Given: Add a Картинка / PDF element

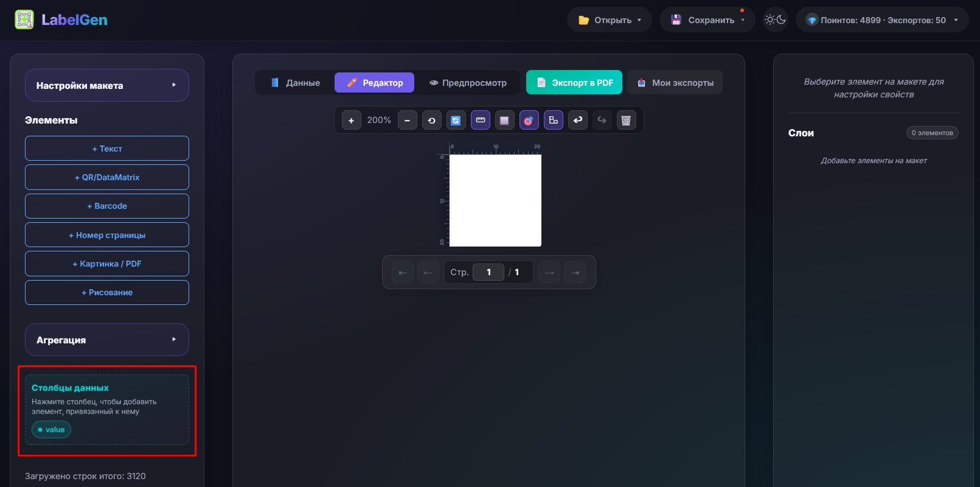Looking at the screenshot, I should point(107,264).
